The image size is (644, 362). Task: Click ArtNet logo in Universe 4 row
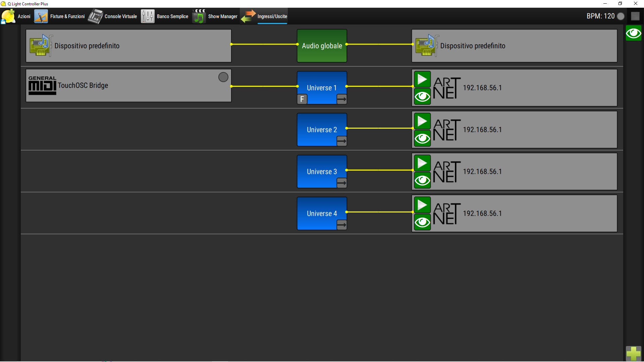pyautogui.click(x=446, y=214)
